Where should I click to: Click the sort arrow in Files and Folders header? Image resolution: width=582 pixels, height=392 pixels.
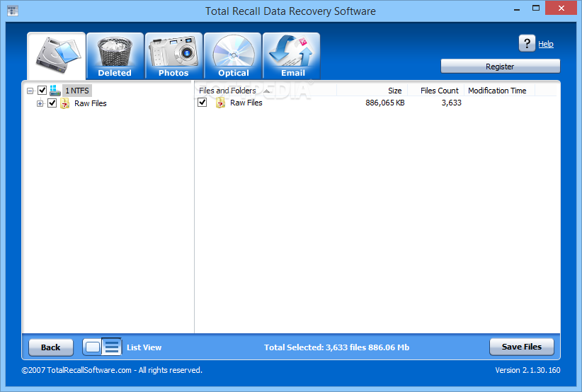(x=266, y=91)
